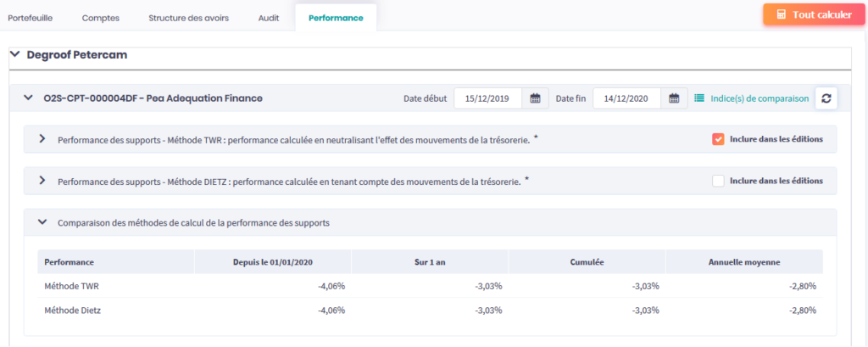Expand Performance des supports Méthode TWR
868x347 pixels.
click(x=42, y=139)
